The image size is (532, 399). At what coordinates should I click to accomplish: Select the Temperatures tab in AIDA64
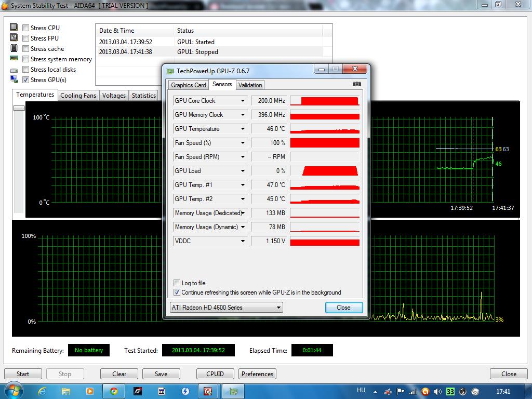coord(35,95)
